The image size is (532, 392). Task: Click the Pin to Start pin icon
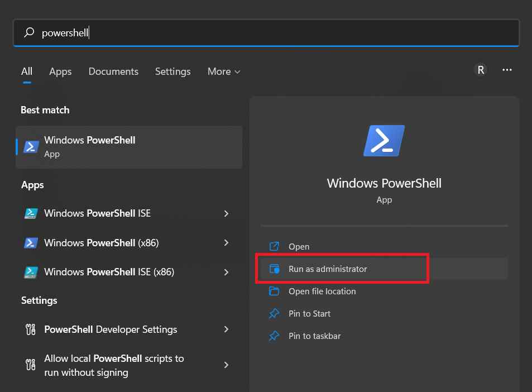[x=274, y=314]
